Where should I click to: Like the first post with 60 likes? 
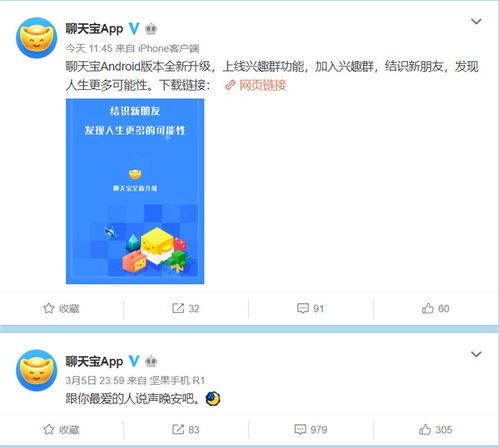coord(435,308)
